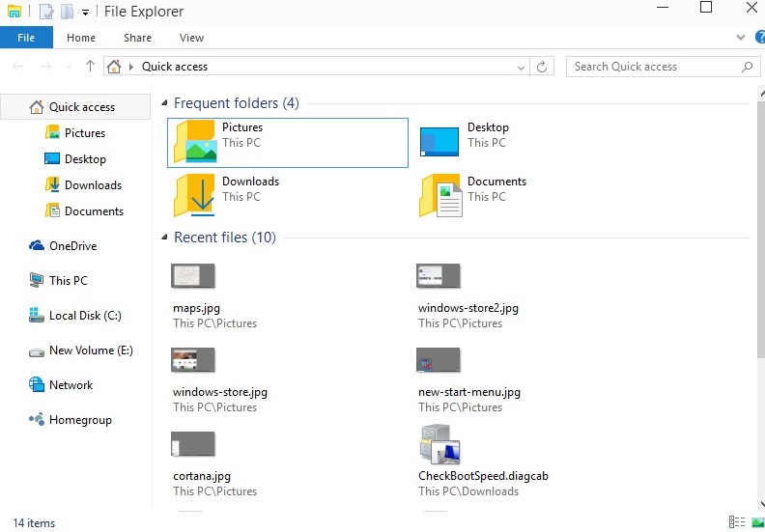This screenshot has height=532, width=765.
Task: Click the CheckBootSpeed.diagcab file name
Action: [484, 476]
